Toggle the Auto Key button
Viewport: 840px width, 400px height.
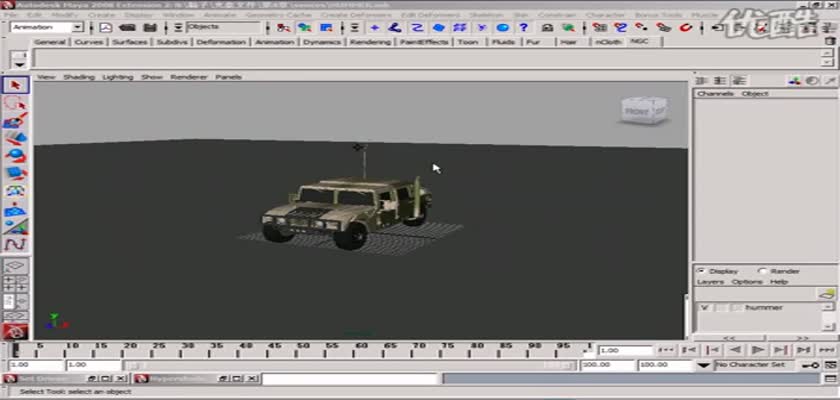click(811, 365)
